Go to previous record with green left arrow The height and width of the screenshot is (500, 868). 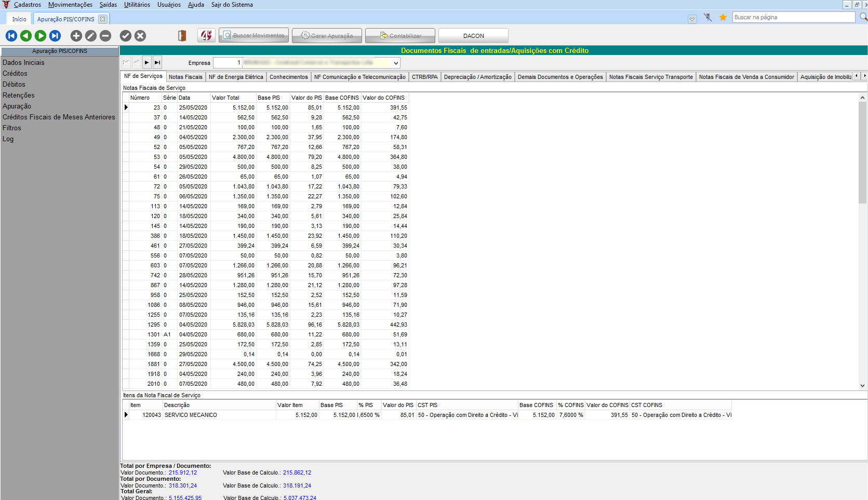(26, 36)
